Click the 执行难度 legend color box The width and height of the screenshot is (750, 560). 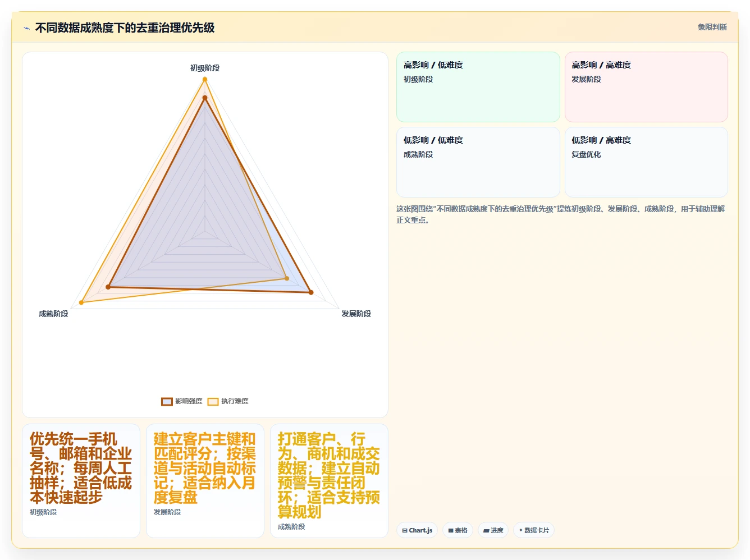pyautogui.click(x=213, y=401)
